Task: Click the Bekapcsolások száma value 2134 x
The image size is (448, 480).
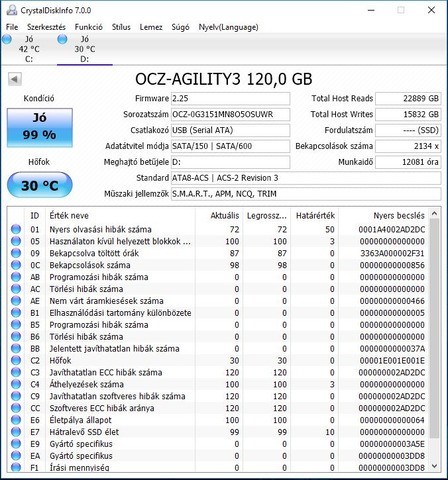Action: [x=408, y=146]
